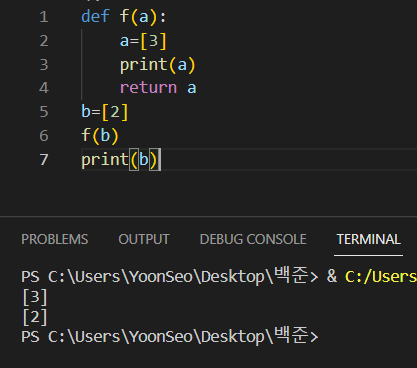This screenshot has width=417, height=368.
Task: Select the DEBUG CONSOLE tab
Action: (x=253, y=239)
